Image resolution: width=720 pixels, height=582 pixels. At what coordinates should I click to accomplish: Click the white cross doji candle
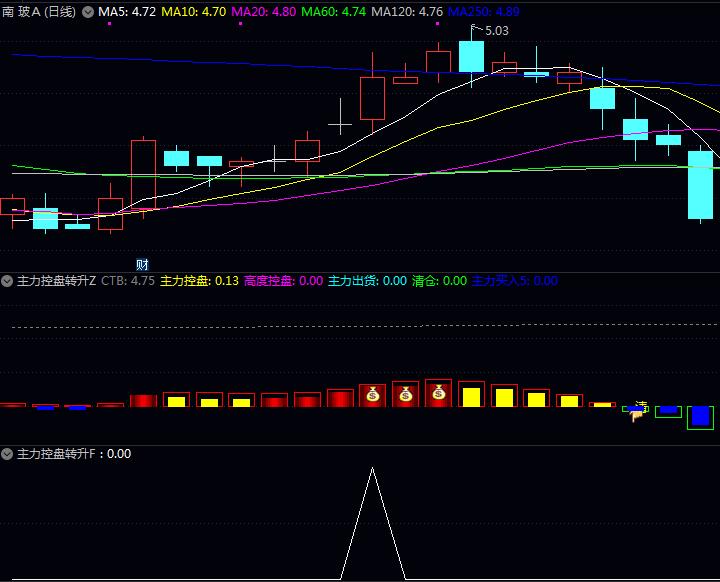[340, 124]
